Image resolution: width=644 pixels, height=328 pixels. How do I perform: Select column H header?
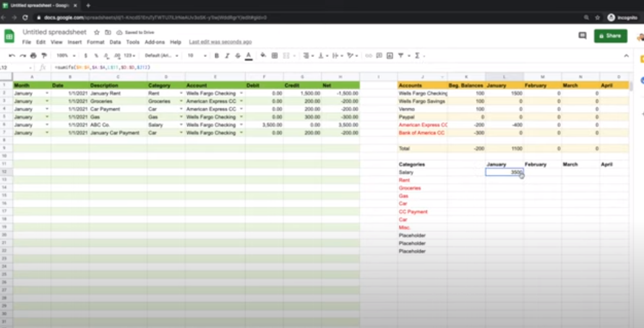point(340,77)
